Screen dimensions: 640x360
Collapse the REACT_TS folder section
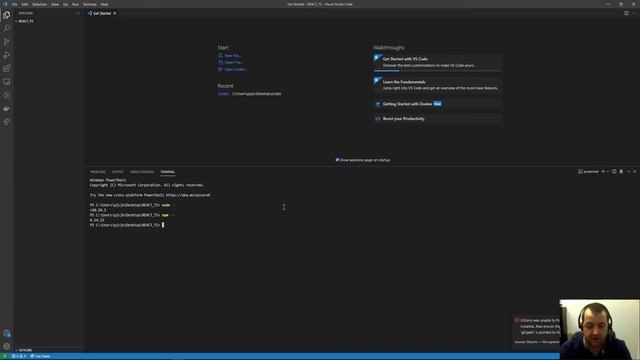point(25,21)
